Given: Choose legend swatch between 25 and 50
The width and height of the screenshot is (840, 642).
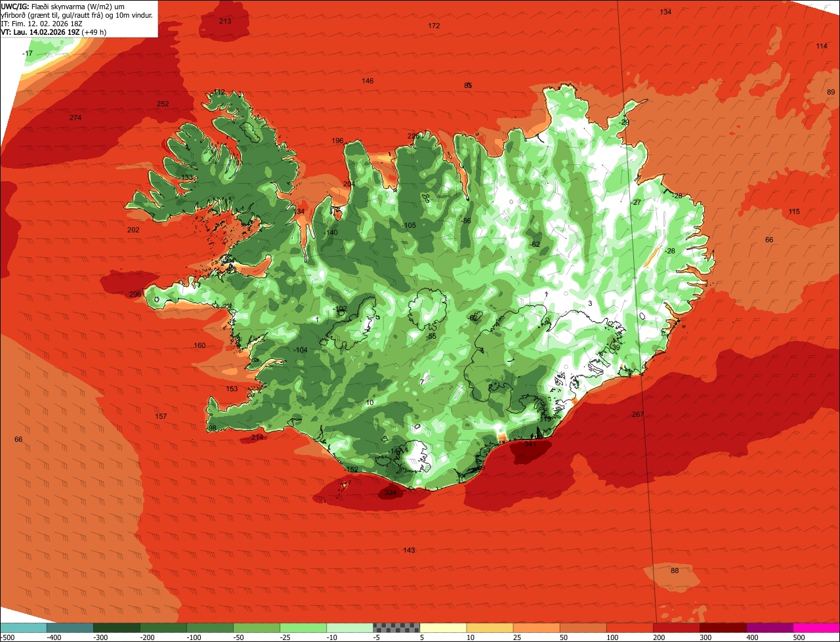Looking at the screenshot, I should (536, 628).
